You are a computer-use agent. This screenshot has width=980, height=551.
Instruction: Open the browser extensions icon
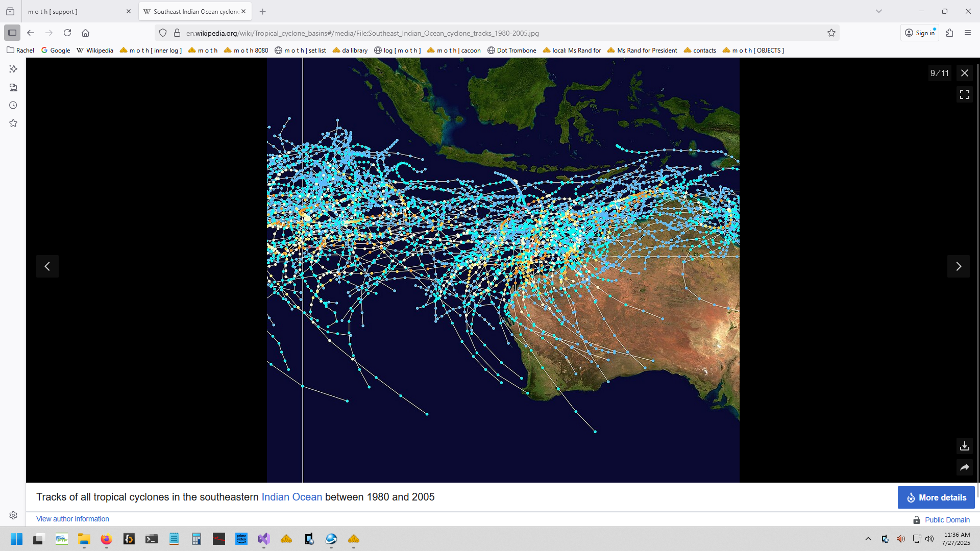[x=949, y=33]
